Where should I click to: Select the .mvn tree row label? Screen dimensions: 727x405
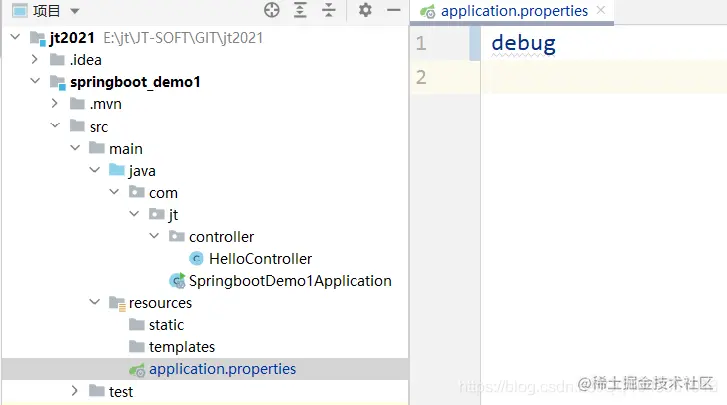click(106, 104)
